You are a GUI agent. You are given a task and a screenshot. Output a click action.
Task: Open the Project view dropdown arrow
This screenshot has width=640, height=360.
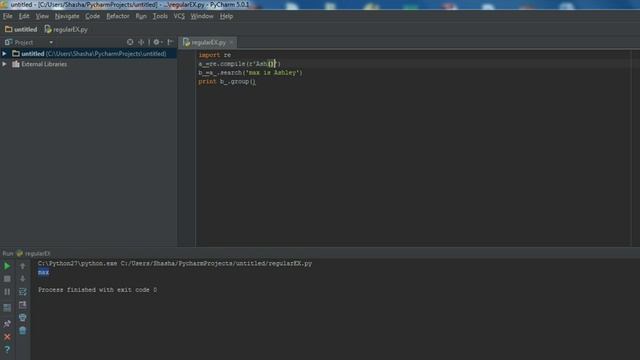pyautogui.click(x=51, y=42)
